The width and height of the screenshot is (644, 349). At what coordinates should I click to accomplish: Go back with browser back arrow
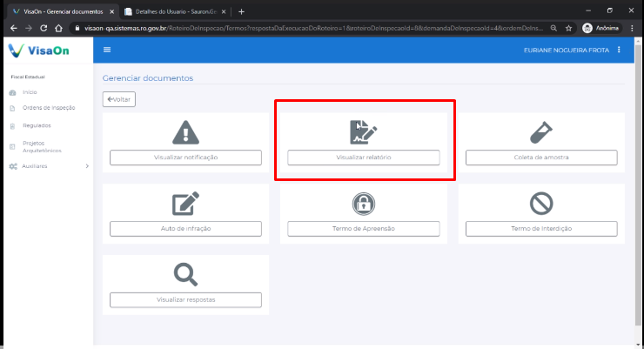pyautogui.click(x=14, y=28)
